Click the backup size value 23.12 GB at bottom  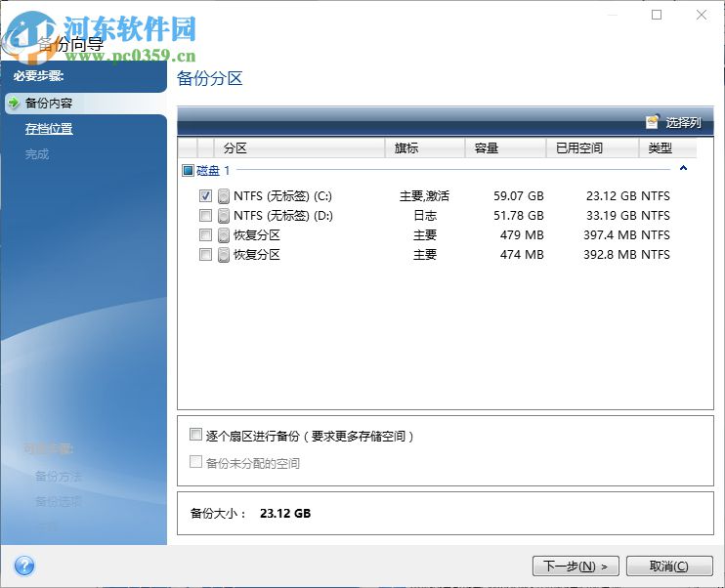[x=285, y=513]
